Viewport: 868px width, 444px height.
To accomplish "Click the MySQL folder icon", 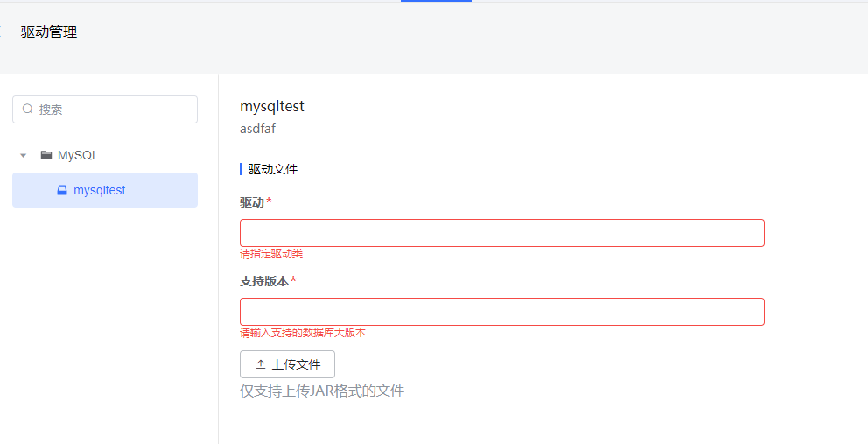I will pos(46,155).
